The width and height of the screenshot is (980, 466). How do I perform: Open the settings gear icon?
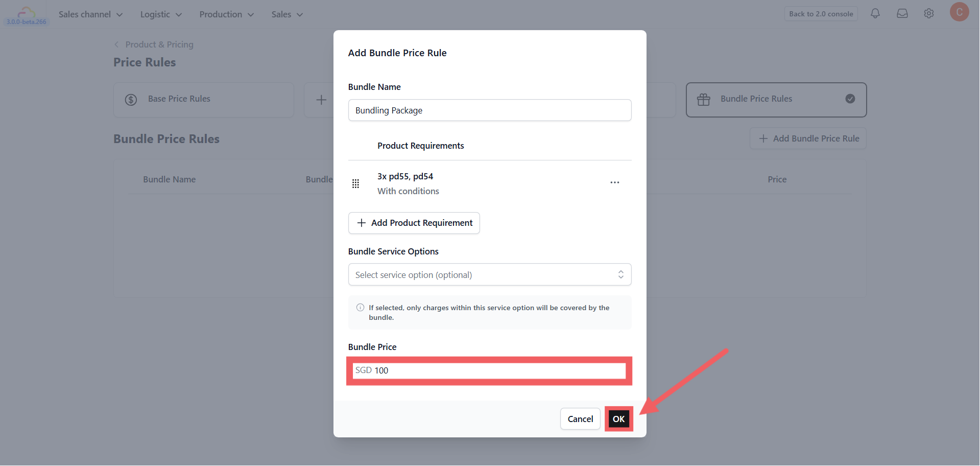point(929,14)
